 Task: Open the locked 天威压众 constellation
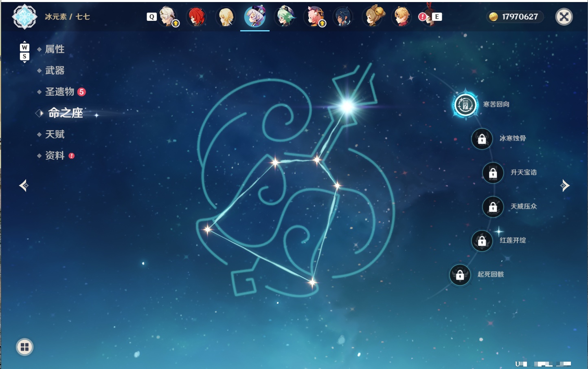(x=493, y=207)
